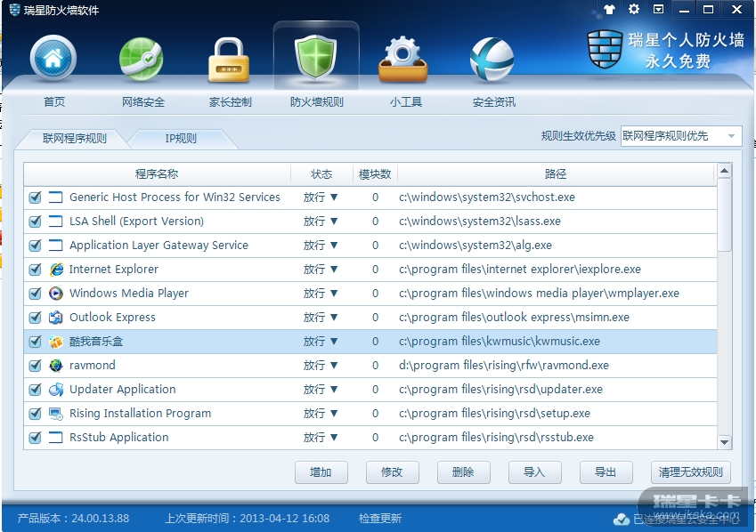Viewport: 756px width, 532px height.
Task: Click the 检查更新 link in status bar
Action: point(380,519)
